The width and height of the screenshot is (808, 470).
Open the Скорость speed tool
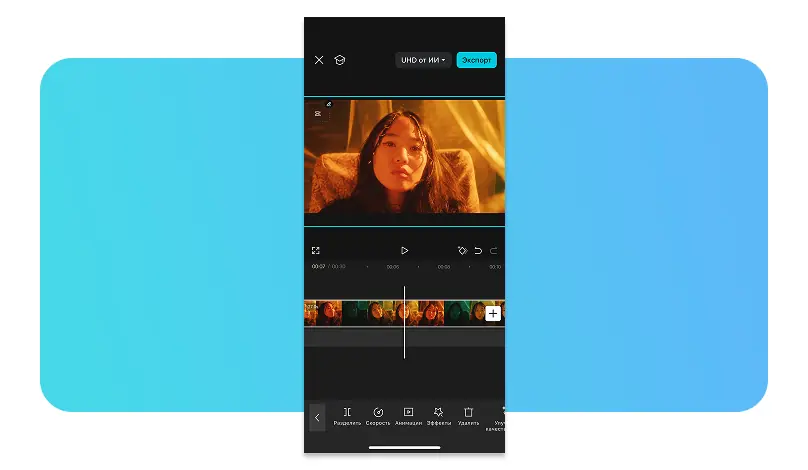[378, 416]
